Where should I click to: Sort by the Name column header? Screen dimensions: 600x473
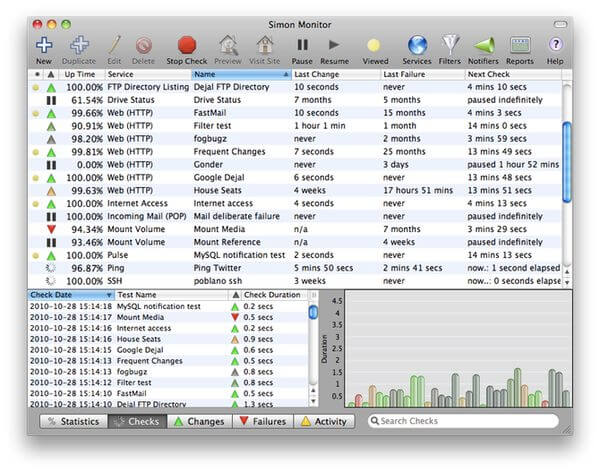(x=241, y=74)
